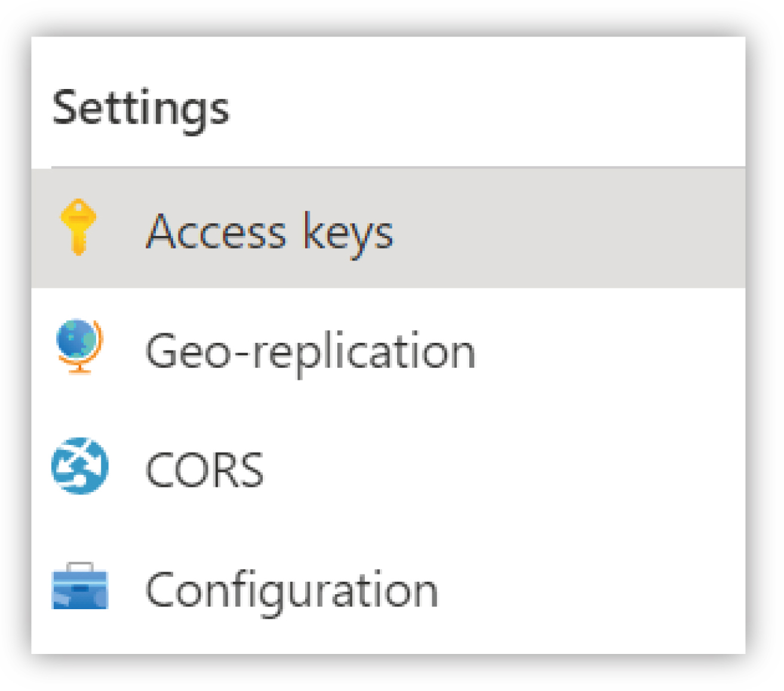Click the blue circular arrows CORS icon

pos(80,466)
